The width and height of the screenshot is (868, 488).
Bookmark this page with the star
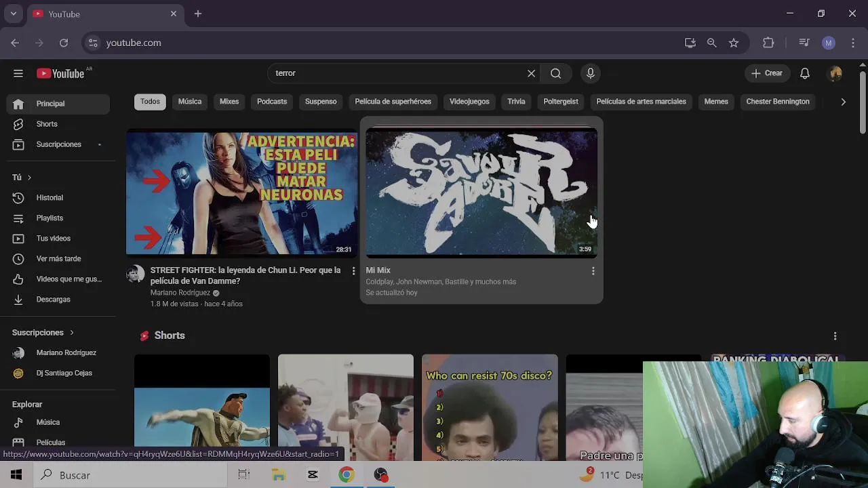pyautogui.click(x=734, y=43)
